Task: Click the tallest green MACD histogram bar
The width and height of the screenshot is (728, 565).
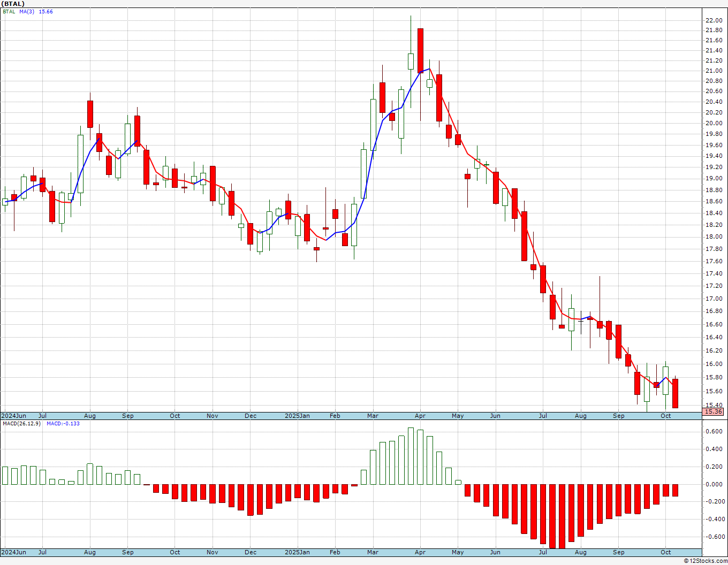Action: coord(411,456)
